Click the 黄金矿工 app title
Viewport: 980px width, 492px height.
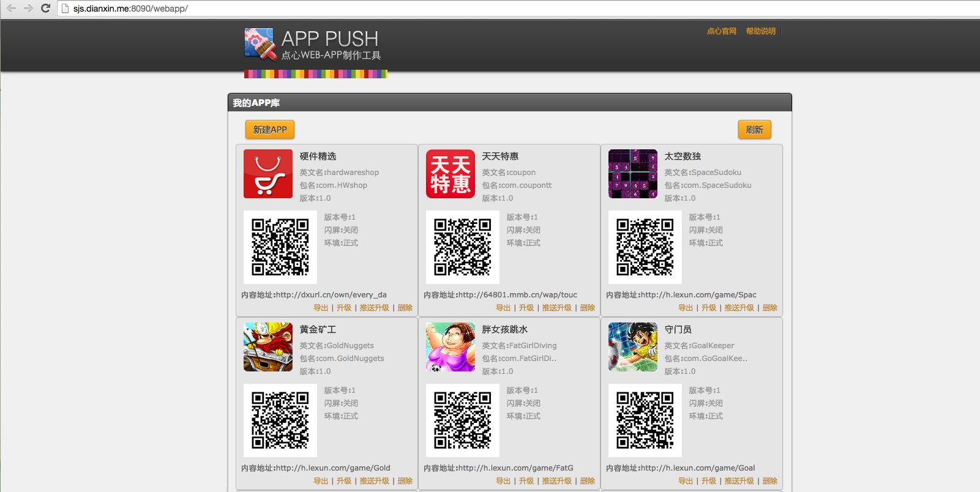click(x=318, y=330)
